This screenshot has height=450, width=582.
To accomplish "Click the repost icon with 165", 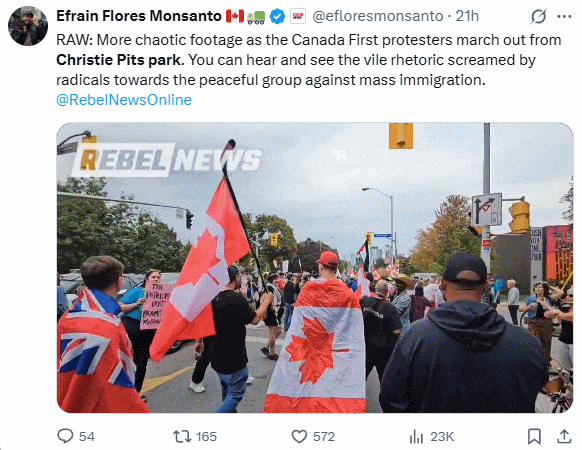I will coord(182,436).
